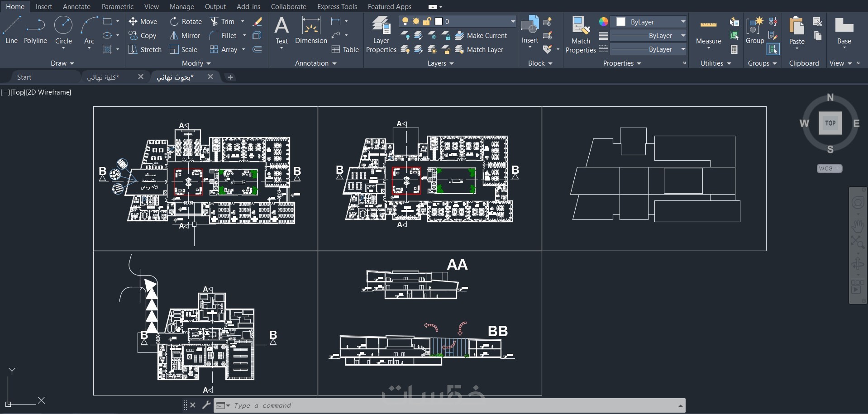Expand the Layers panel
Image resolution: width=868 pixels, height=414 pixels.
pyautogui.click(x=441, y=63)
